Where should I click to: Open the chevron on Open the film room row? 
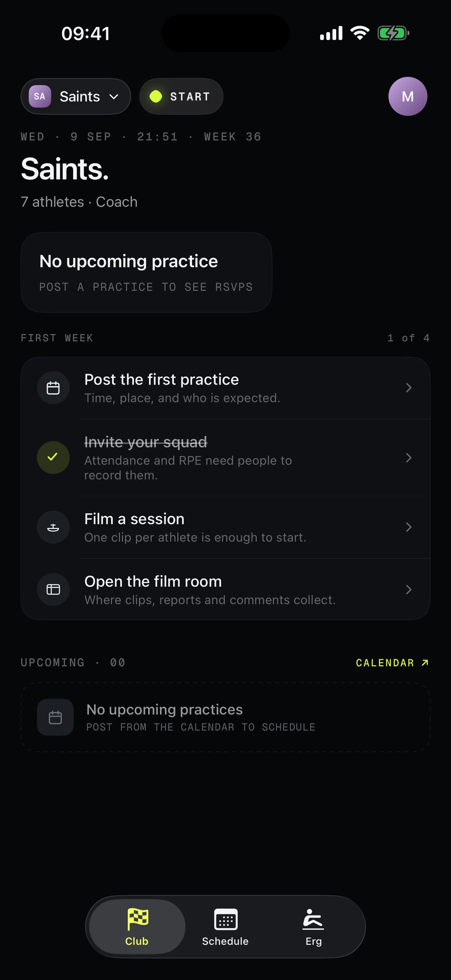[409, 590]
